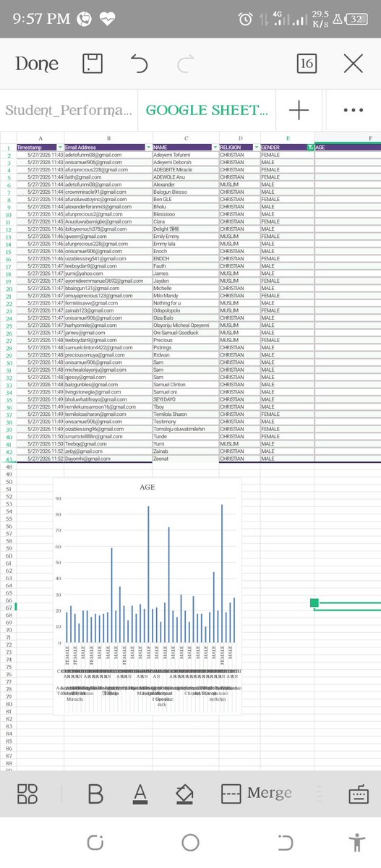Select column C header
Image resolution: width=381 pixels, height=868 pixels.
[x=186, y=137]
